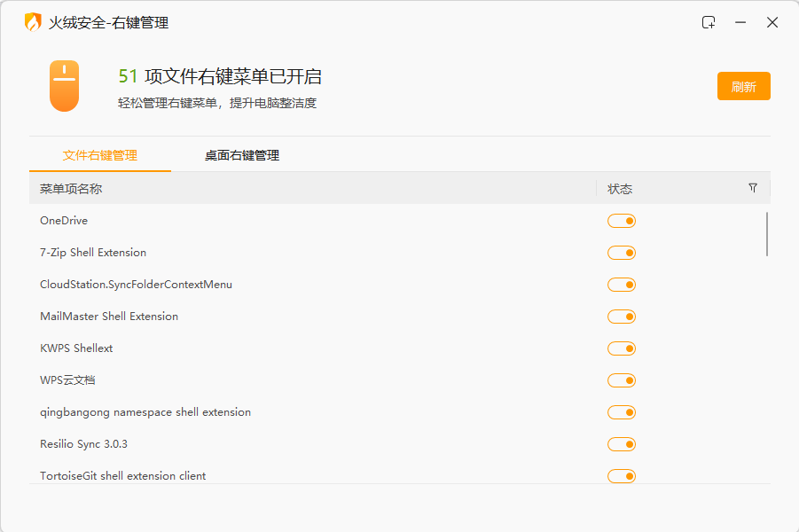799x532 pixels.
Task: Click the vertical scrollbar thumb
Action: pyautogui.click(x=766, y=234)
